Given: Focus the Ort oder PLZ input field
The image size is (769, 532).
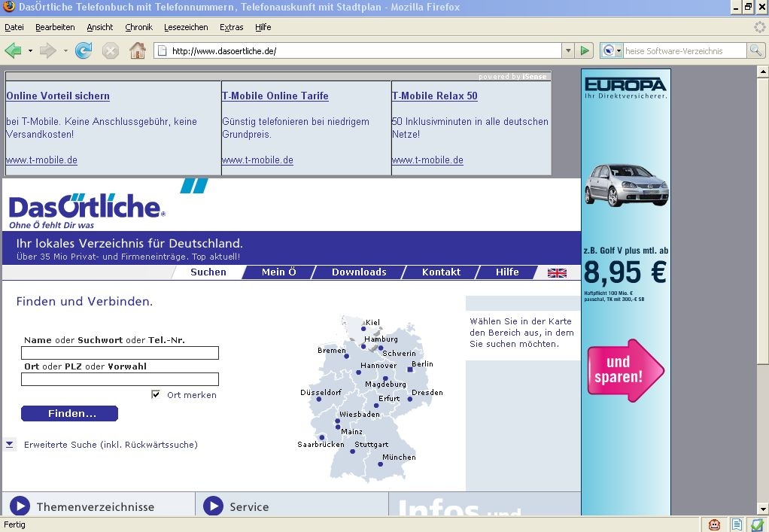Looking at the screenshot, I should 120,379.
